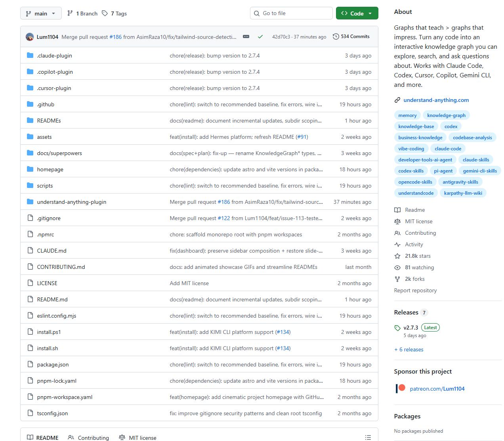Click the scripts folder icon
Viewport: 504px width, 441px height.
pyautogui.click(x=30, y=186)
